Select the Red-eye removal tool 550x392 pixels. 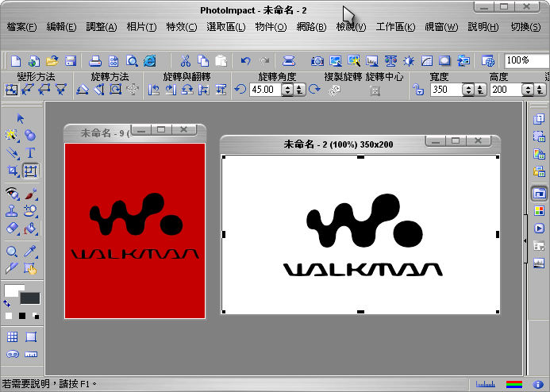[x=12, y=194]
